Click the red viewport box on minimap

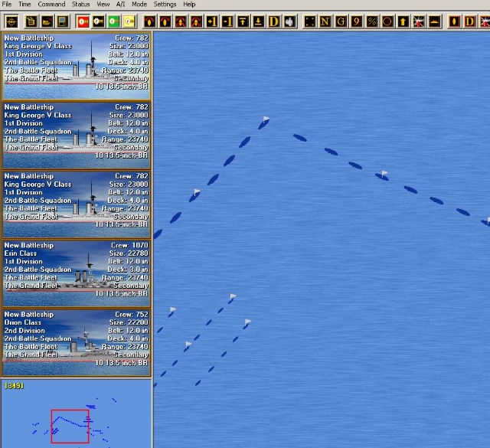[x=70, y=426]
